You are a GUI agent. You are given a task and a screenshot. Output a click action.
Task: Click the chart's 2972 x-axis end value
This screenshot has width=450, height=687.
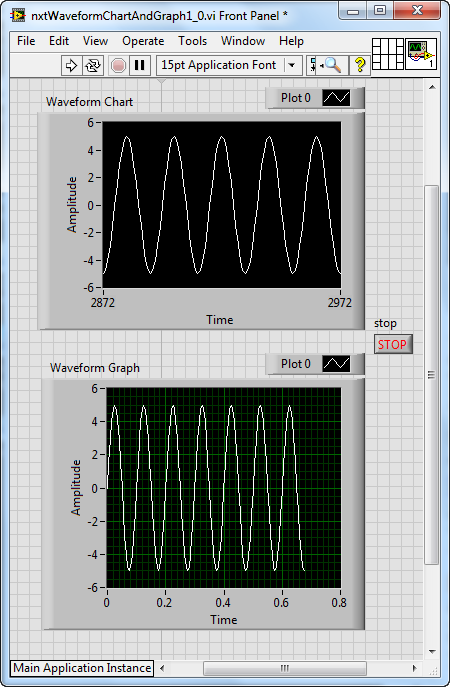coord(340,303)
